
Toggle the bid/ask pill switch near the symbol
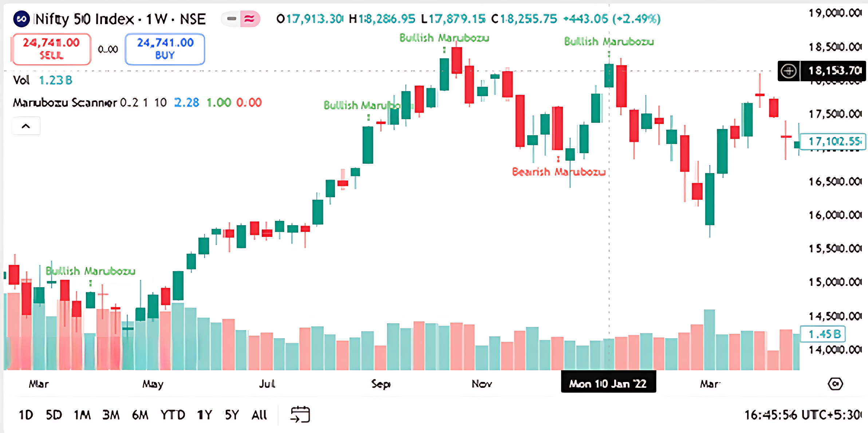(241, 19)
